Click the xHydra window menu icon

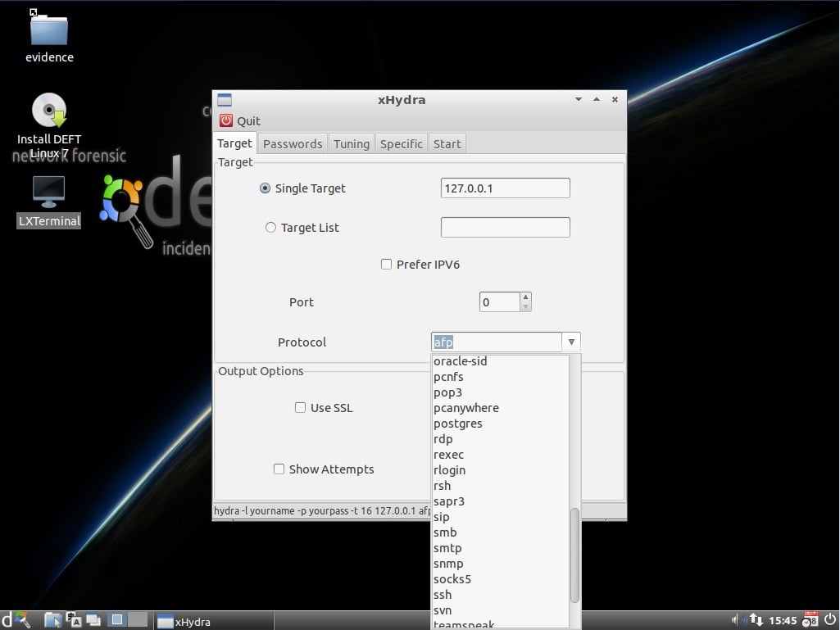click(x=225, y=100)
